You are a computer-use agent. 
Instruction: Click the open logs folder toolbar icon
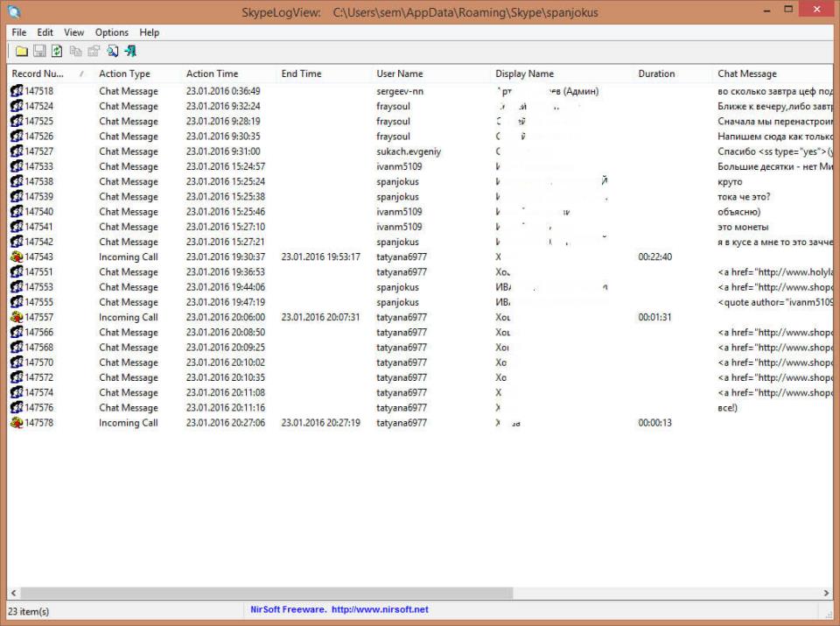pyautogui.click(x=22, y=52)
